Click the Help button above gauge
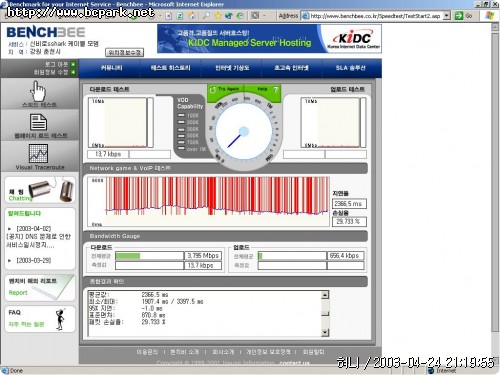This screenshot has width=500, height=375. (x=263, y=89)
